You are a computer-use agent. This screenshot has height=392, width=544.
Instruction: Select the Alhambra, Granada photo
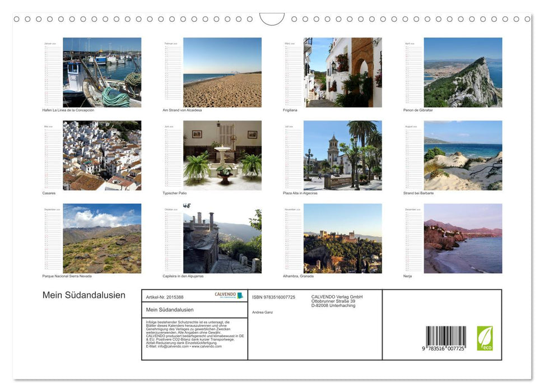pyautogui.click(x=342, y=238)
